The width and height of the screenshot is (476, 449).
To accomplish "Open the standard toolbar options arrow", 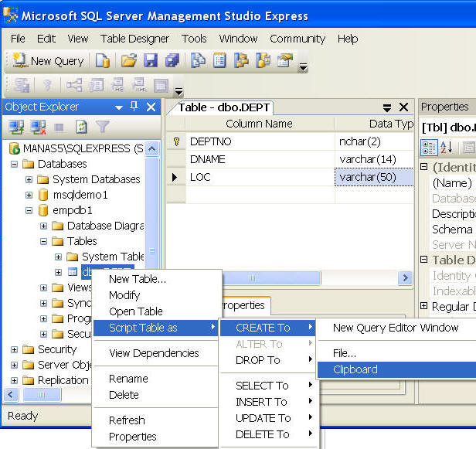I will click(303, 66).
